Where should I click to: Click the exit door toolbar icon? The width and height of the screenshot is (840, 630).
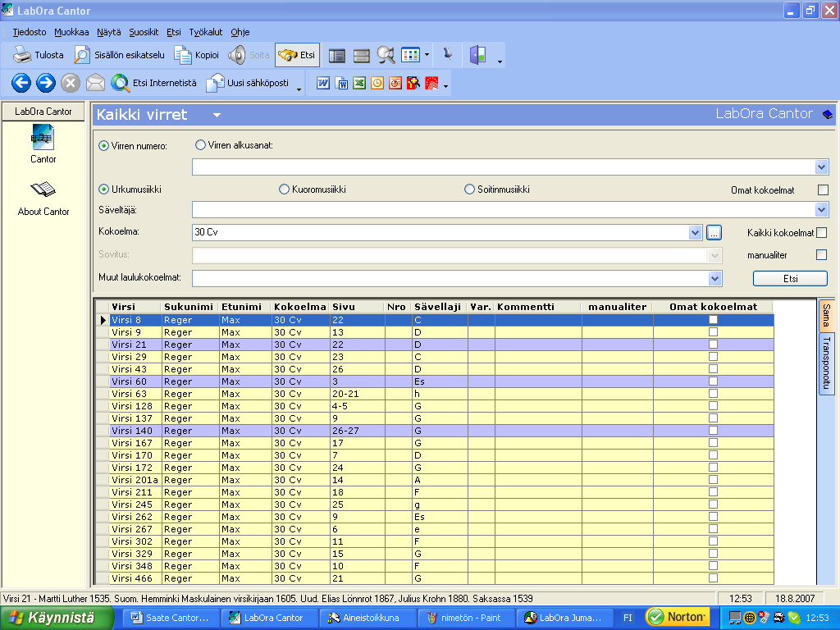tap(477, 55)
